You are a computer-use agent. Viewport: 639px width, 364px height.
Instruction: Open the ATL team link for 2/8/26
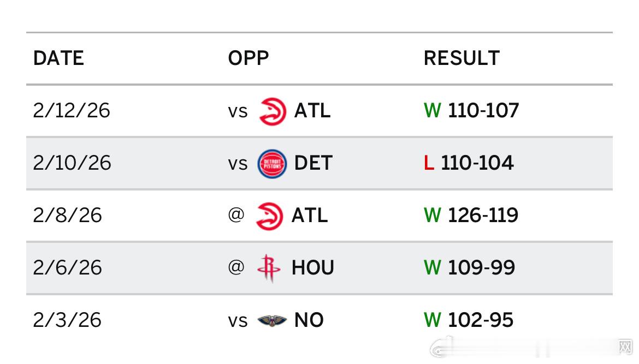[309, 216]
